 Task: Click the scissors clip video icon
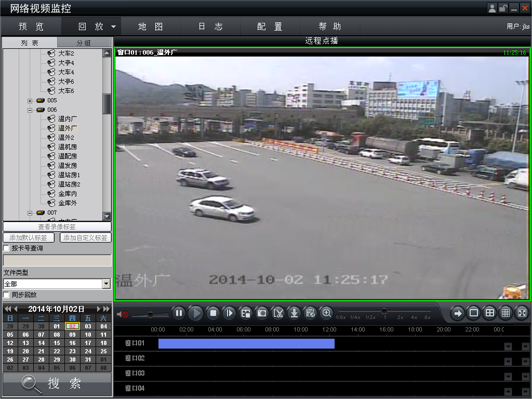coord(278,313)
